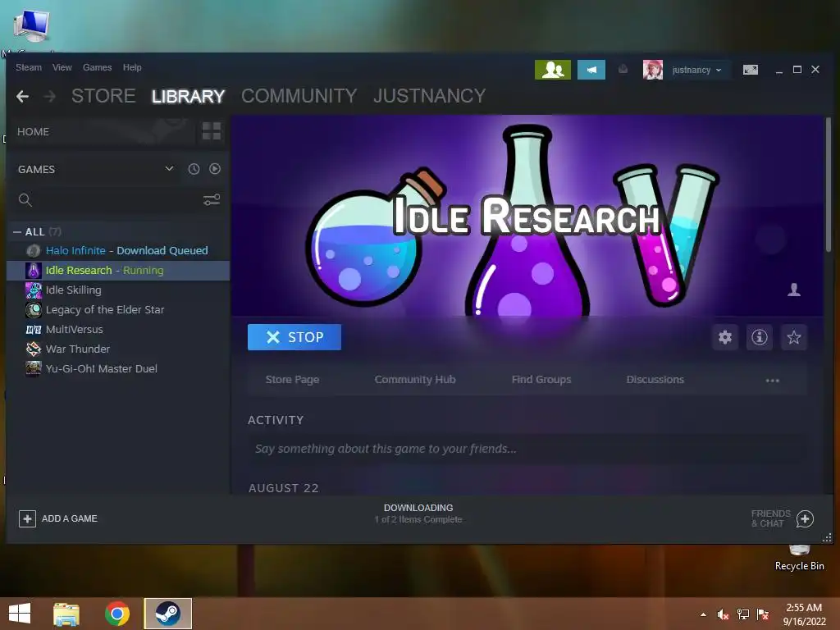Open the notifications bell icon

pyautogui.click(x=623, y=69)
